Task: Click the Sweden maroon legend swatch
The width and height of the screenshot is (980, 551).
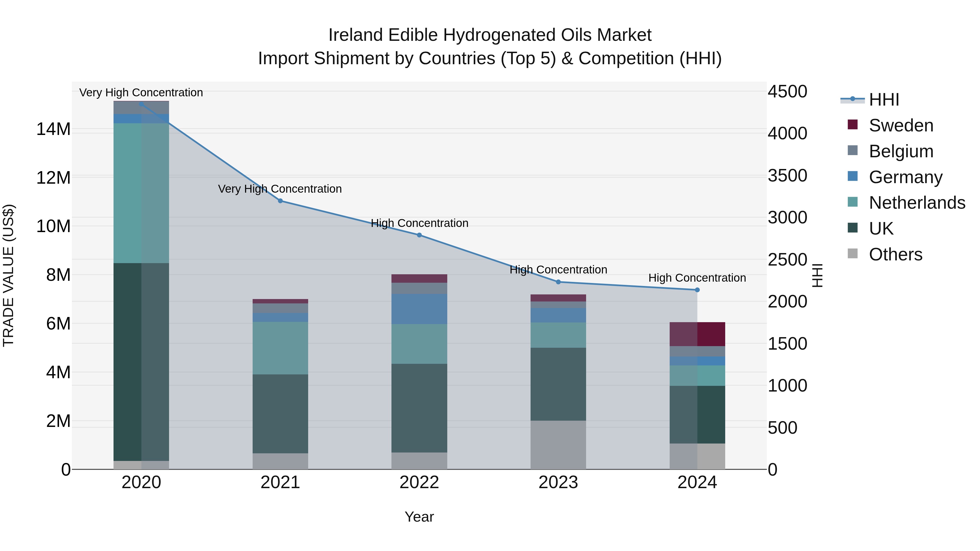Action: 853,124
